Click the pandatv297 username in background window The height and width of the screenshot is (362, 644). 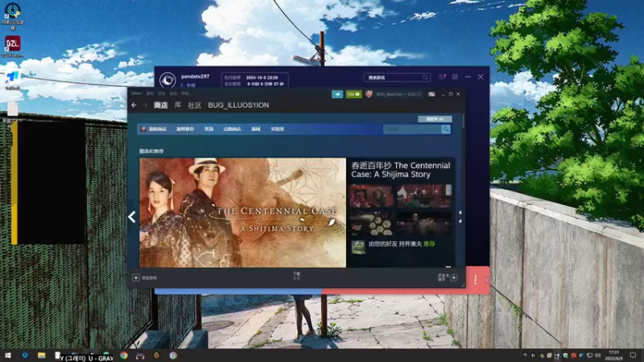(x=195, y=76)
